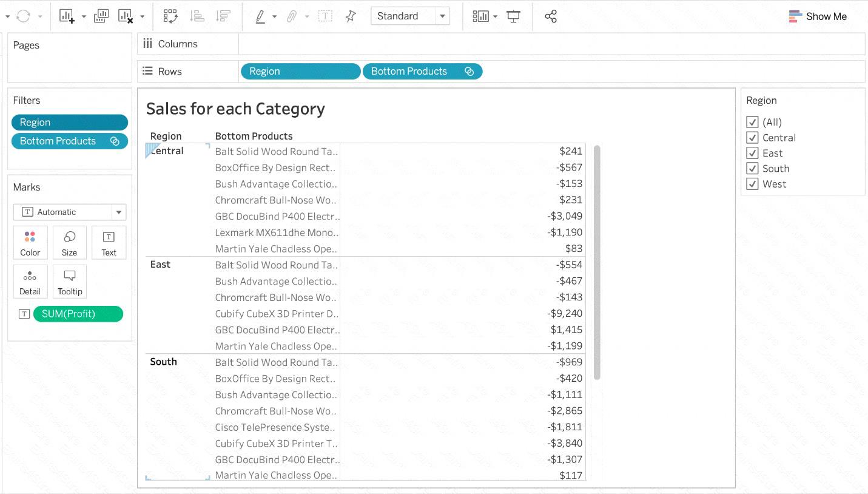Click the show/hide cards icon
The height and width of the screenshot is (494, 868).
coord(481,16)
